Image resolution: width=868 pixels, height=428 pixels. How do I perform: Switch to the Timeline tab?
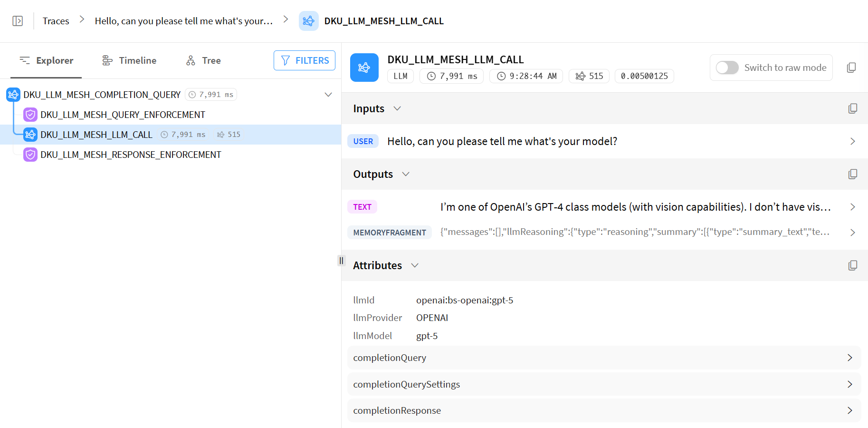pyautogui.click(x=129, y=60)
